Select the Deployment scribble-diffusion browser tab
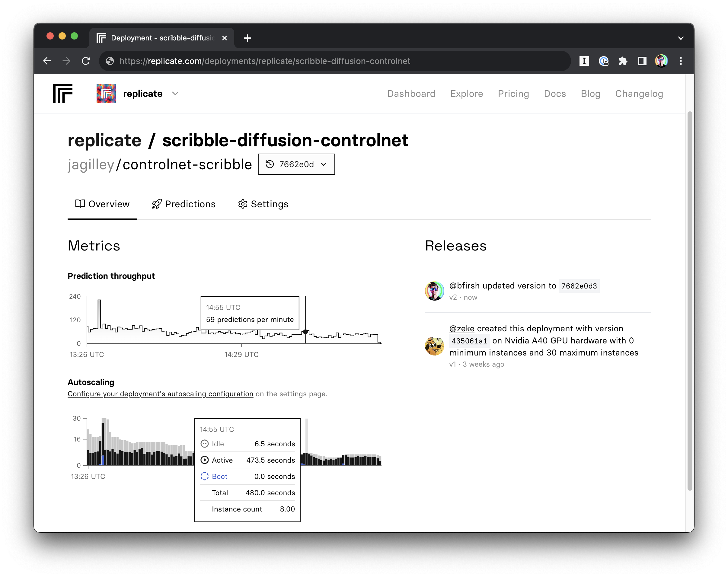This screenshot has width=728, height=577. (162, 38)
